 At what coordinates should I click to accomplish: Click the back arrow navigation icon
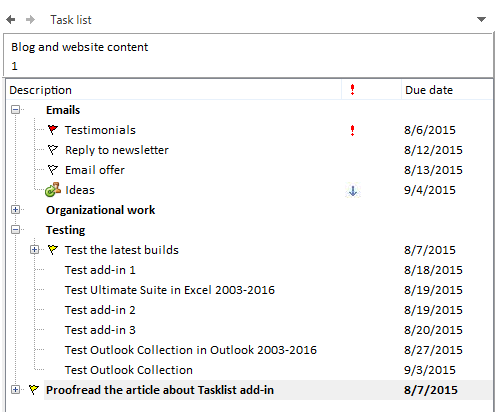click(11, 20)
